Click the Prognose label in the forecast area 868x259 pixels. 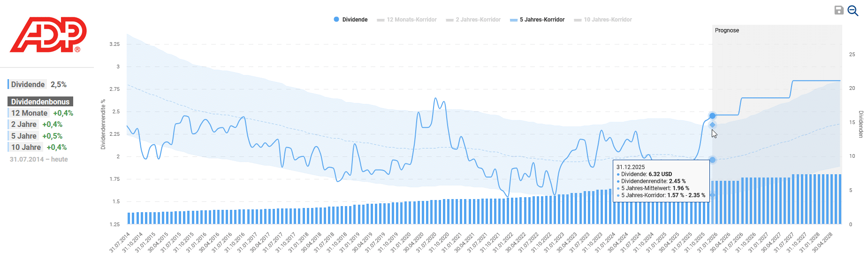click(x=727, y=30)
